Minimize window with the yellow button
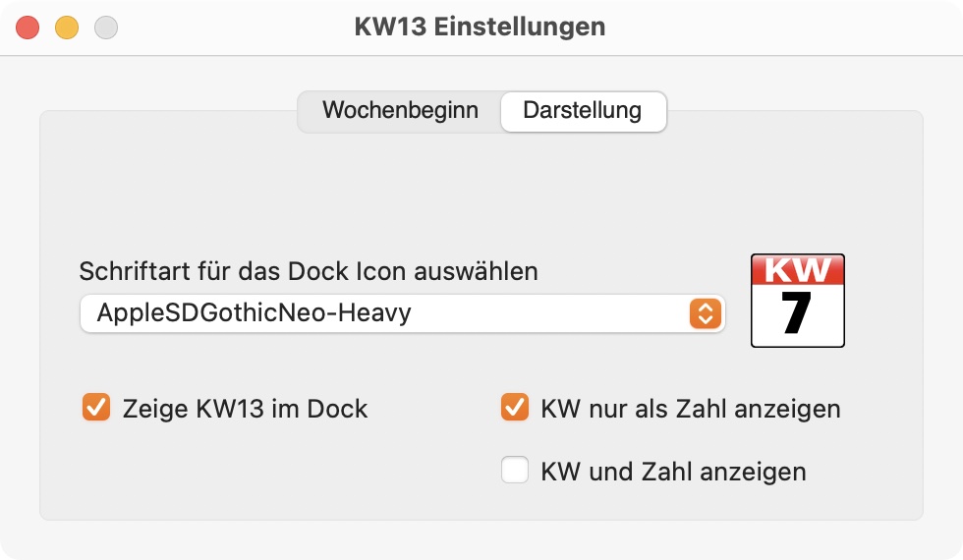The image size is (963, 560). click(x=67, y=28)
